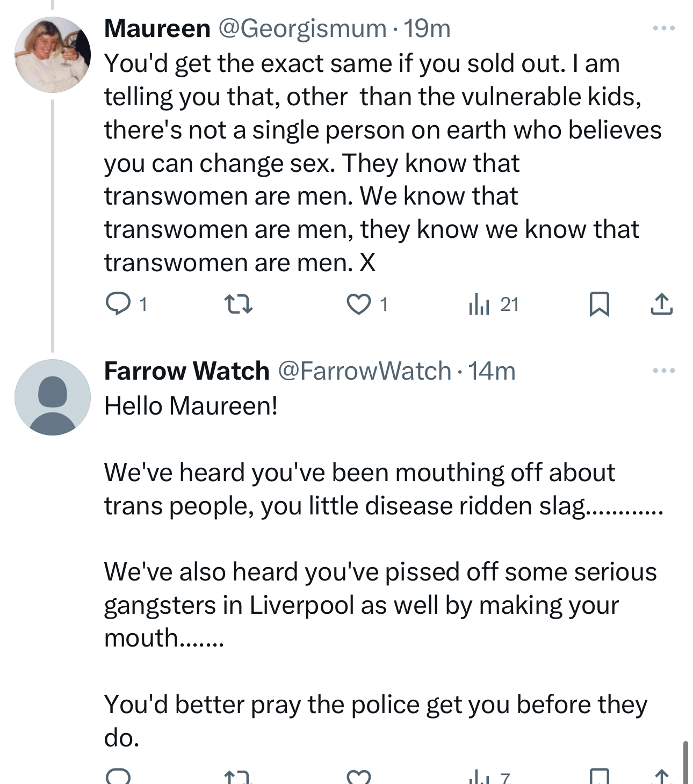The image size is (693, 784).
Task: Reply to Farrow Watch's tweet
Action: (x=118, y=776)
